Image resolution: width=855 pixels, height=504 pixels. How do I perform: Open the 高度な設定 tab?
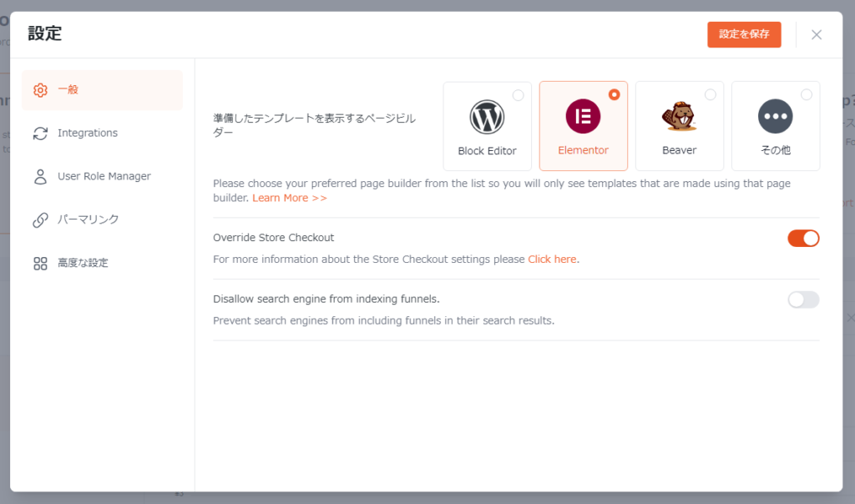(102, 263)
